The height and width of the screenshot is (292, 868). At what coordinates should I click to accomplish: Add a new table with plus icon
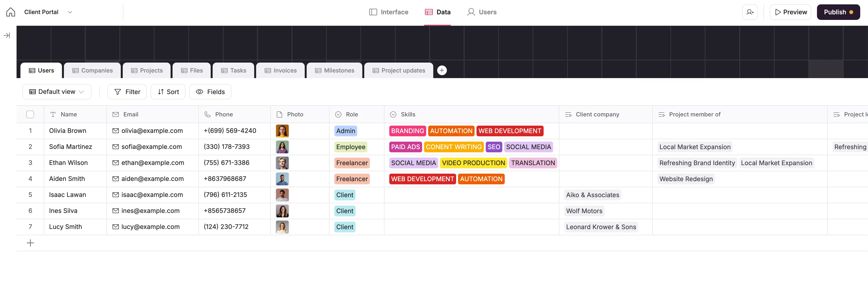coord(442,70)
